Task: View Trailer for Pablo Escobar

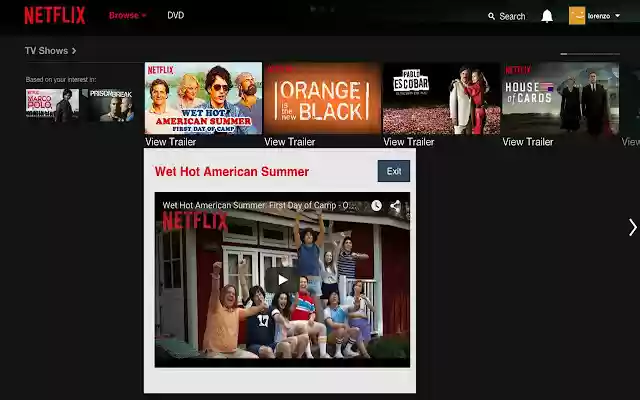Action: tap(409, 142)
